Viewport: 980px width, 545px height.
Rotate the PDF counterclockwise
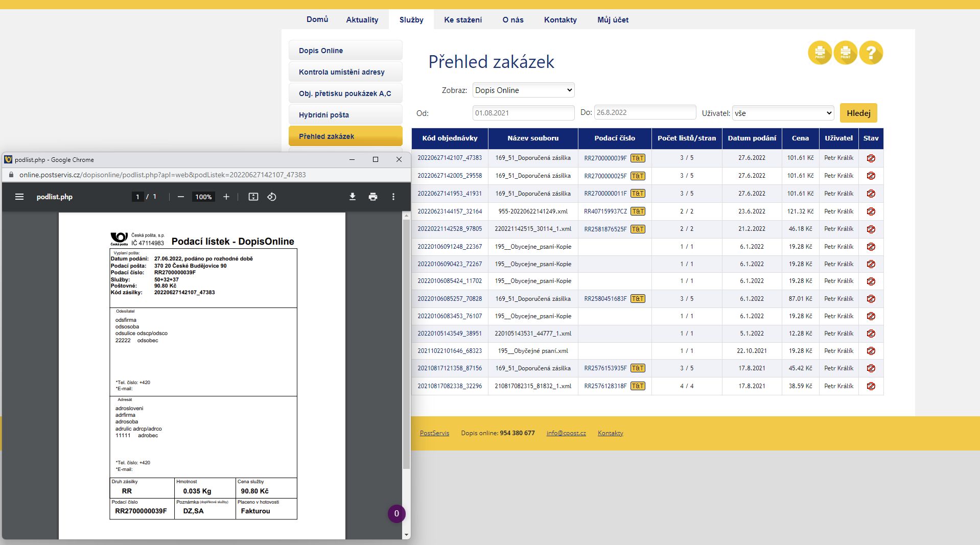272,197
